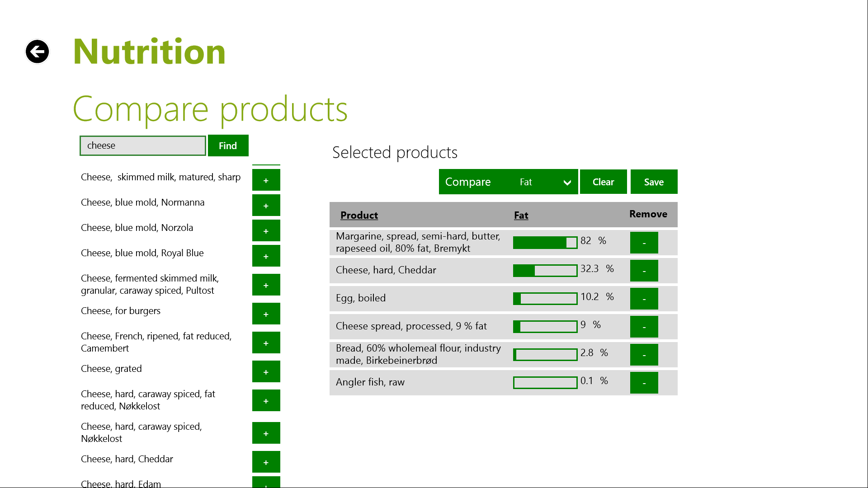This screenshot has height=488, width=868.
Task: Add Cheese, for burgers to comparison
Action: 266,314
